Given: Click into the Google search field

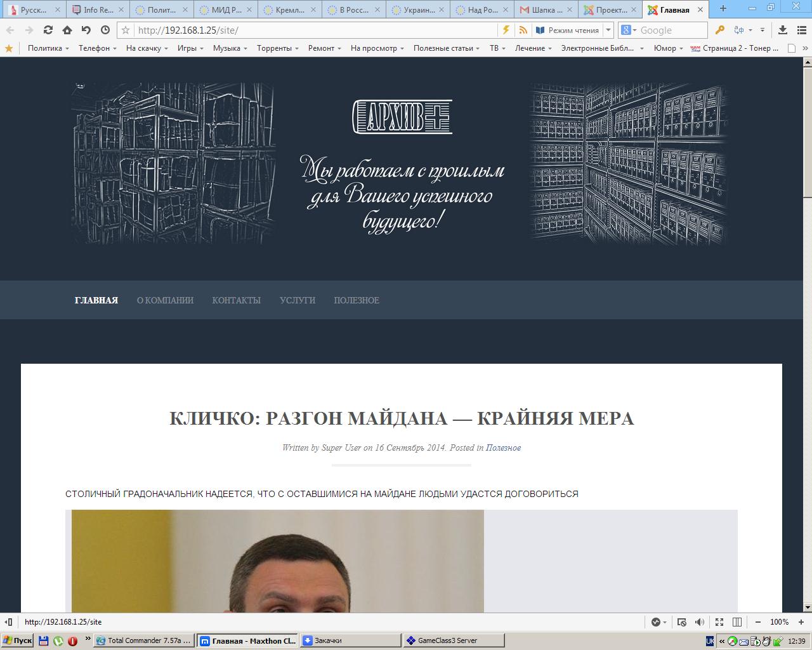Looking at the screenshot, I should (672, 30).
